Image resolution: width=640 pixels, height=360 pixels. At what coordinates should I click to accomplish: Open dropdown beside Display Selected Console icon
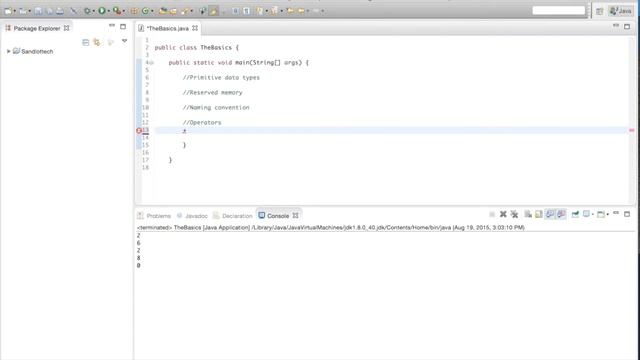(x=593, y=214)
